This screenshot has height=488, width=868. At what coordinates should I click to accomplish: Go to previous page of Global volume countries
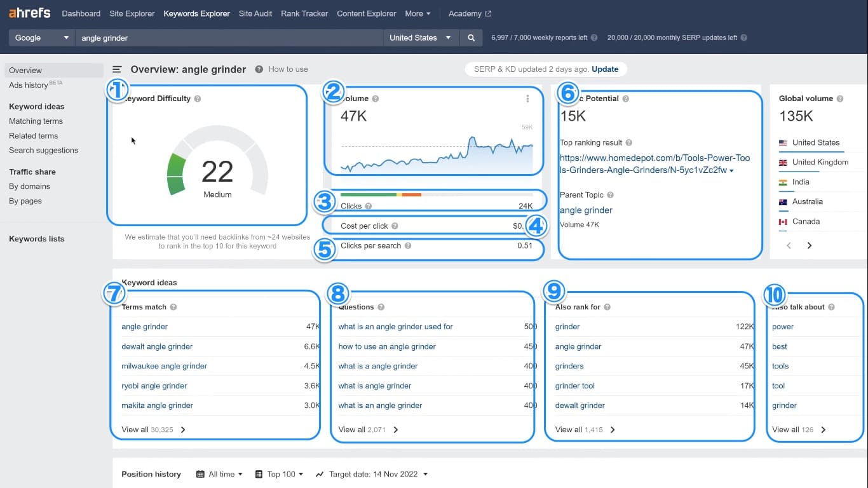click(789, 245)
